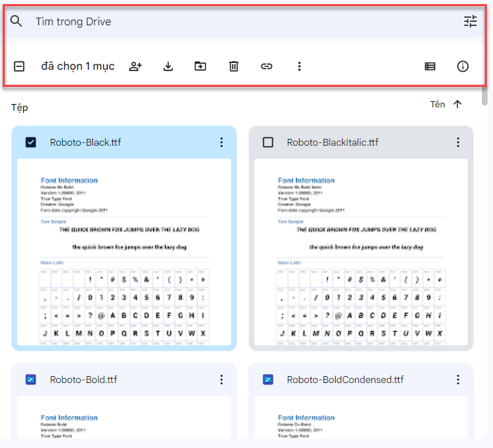Image resolution: width=493 pixels, height=448 pixels.
Task: Click the file name Roboto-Bold.ttf
Action: click(83, 380)
